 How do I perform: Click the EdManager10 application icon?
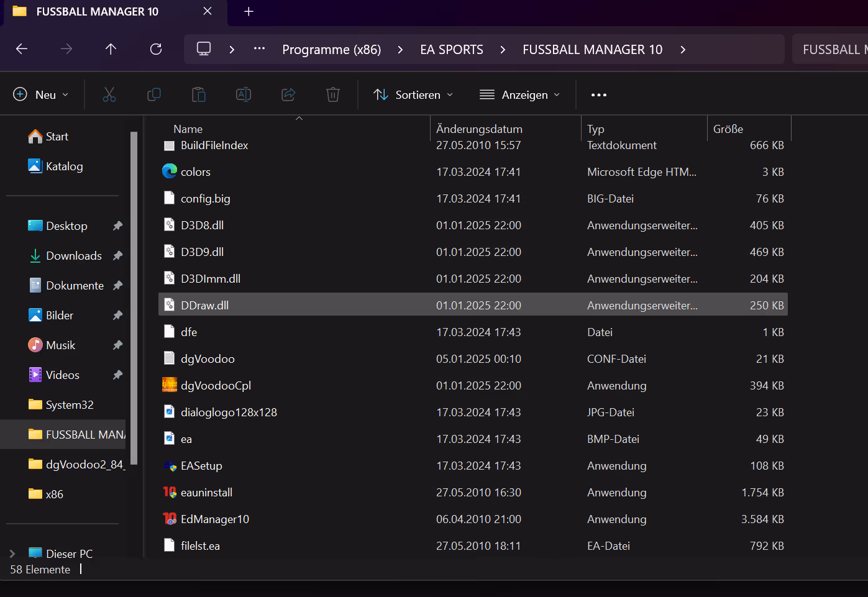point(169,519)
